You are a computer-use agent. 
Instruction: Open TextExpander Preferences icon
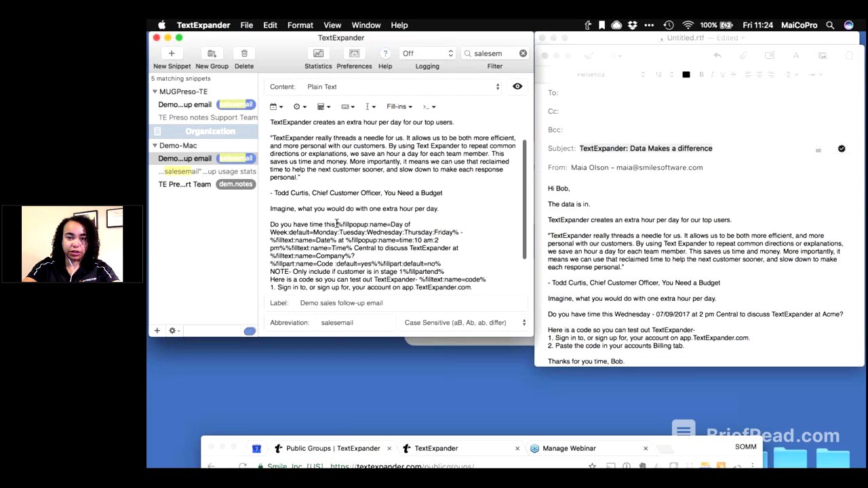[354, 54]
